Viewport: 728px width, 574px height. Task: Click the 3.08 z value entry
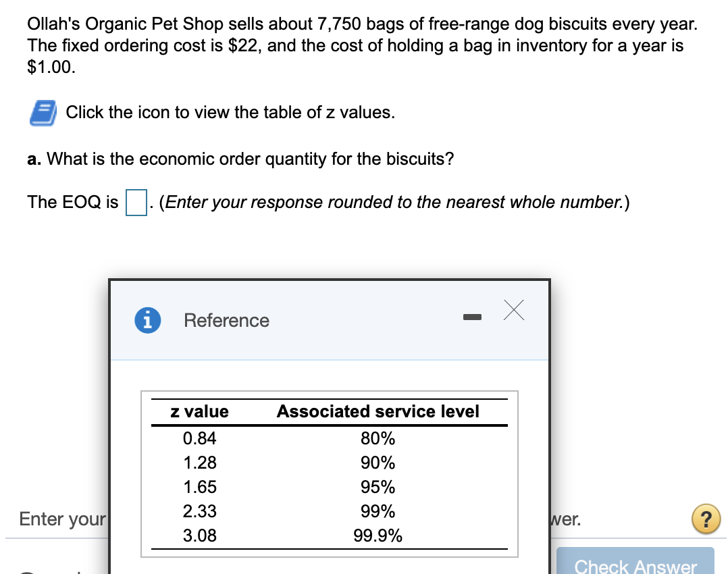(x=201, y=536)
